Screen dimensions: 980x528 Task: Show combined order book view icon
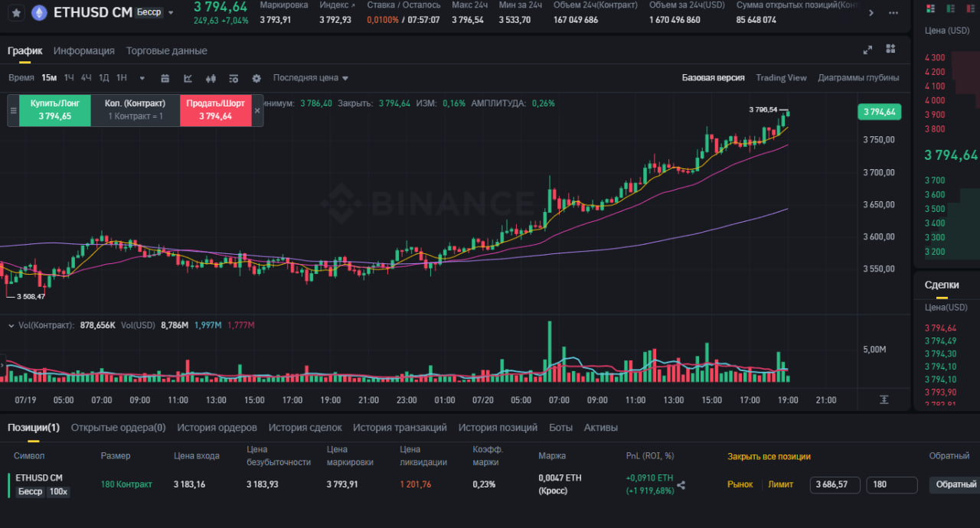[930, 8]
